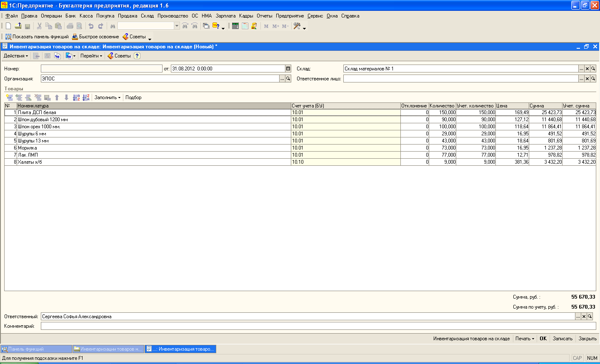The width and height of the screenshot is (600, 364).
Task: Open Заполнить dropdown
Action: (107, 97)
